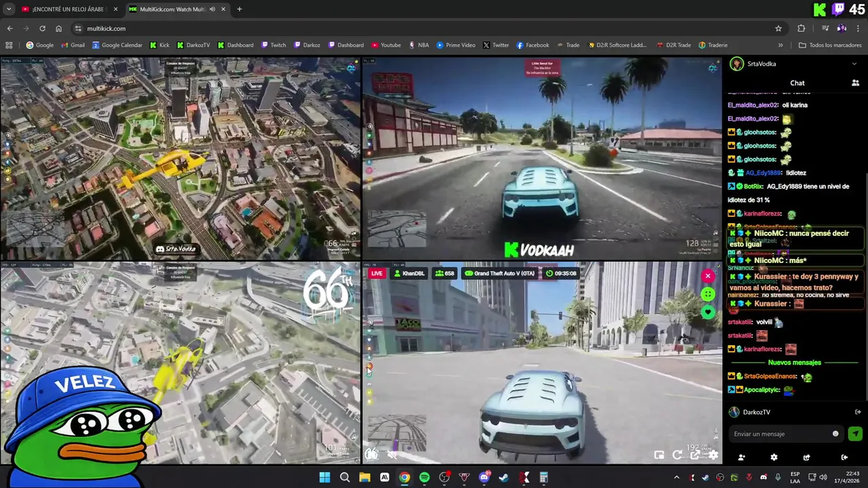Open chat settings gear below input
This screenshot has width=868, height=488.
click(774, 457)
